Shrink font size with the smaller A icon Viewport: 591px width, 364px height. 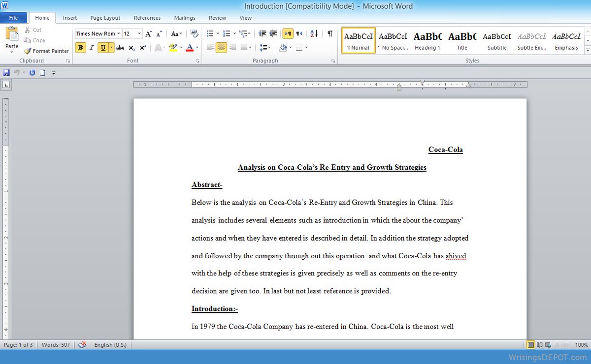[159, 33]
